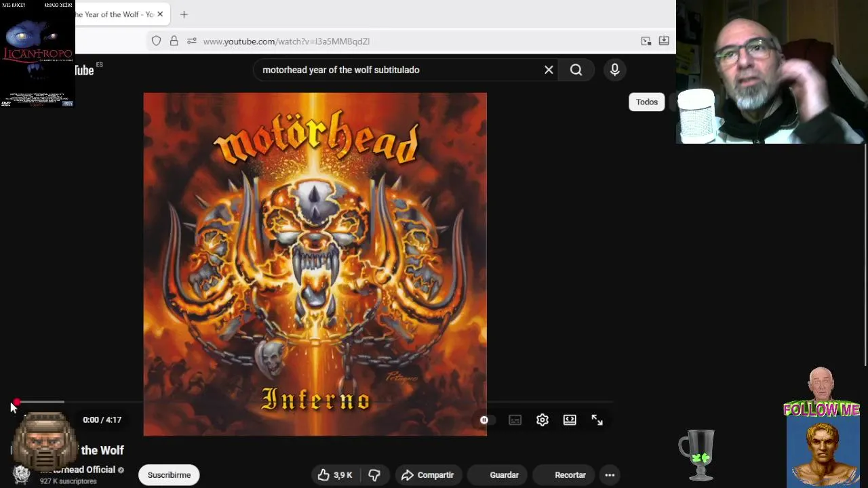
Task: Click Guardar to save the video
Action: pos(497,475)
